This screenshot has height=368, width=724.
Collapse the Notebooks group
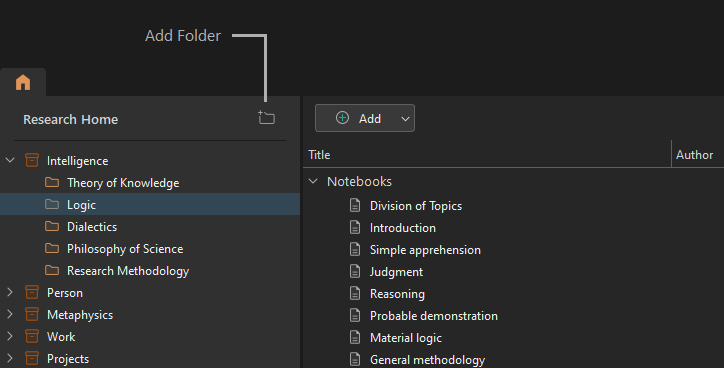tap(313, 181)
